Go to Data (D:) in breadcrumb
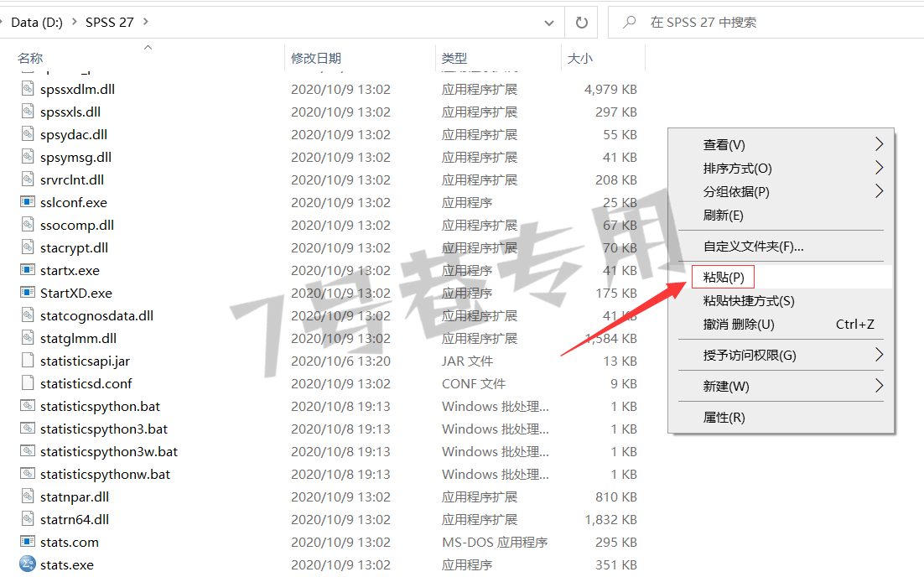 [37, 23]
